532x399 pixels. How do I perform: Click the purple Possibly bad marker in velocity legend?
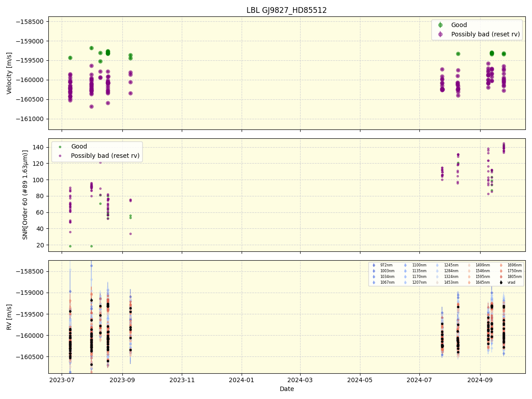[x=440, y=34]
